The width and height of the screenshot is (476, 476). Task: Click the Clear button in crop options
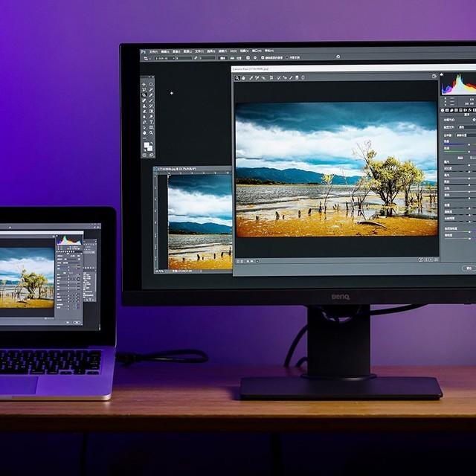(x=223, y=58)
